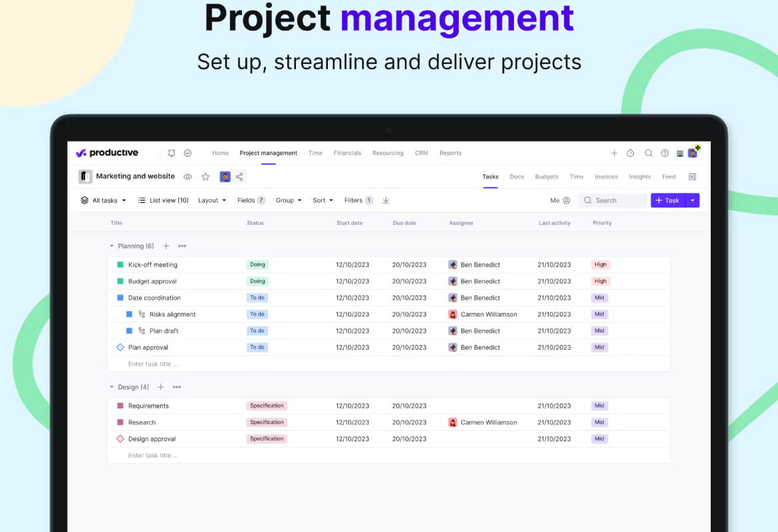Click Enter task title under Planning
The width and height of the screenshot is (778, 532).
tap(153, 364)
